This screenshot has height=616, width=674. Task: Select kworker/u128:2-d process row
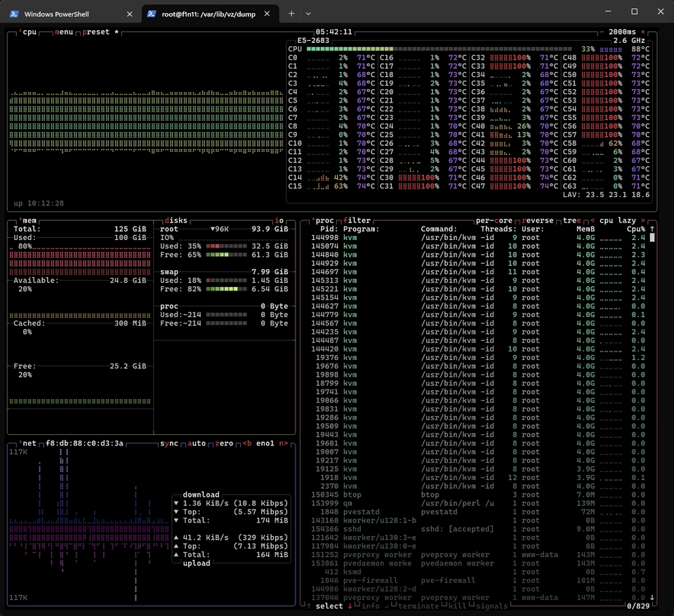point(478,589)
